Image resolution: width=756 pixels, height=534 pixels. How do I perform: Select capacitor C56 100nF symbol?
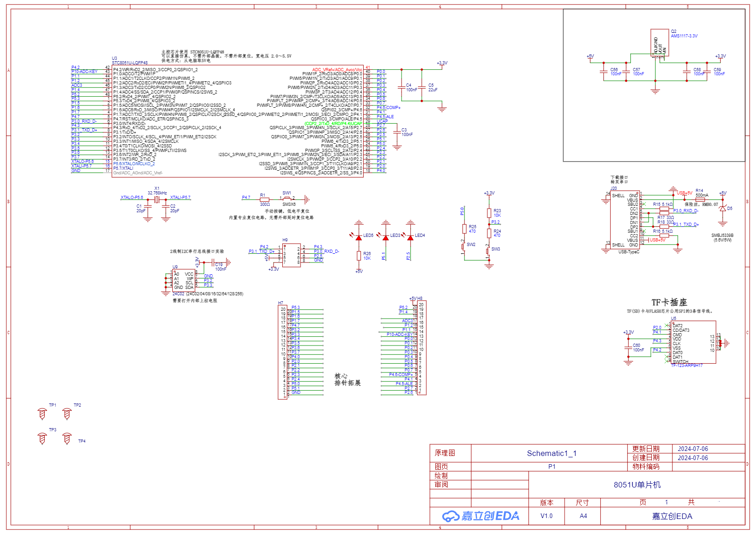[x=604, y=72]
